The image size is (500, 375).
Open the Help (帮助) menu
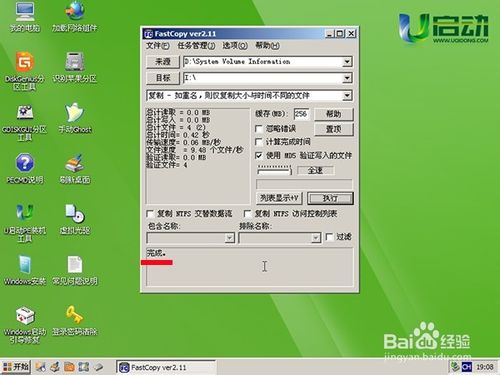click(x=267, y=45)
